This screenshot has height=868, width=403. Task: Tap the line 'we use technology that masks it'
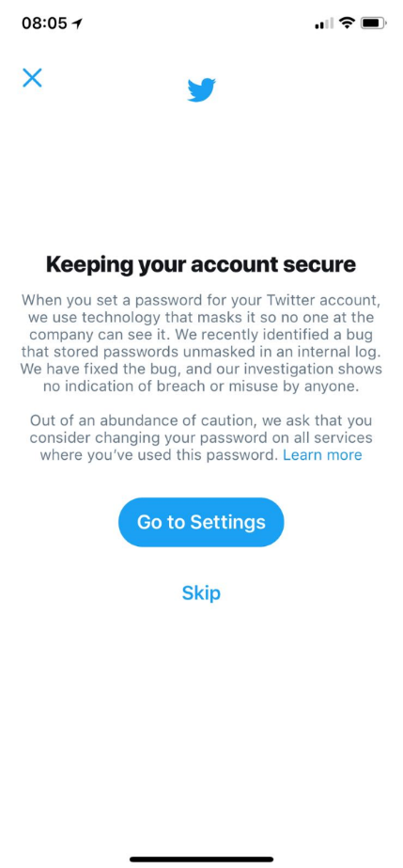[x=201, y=318]
